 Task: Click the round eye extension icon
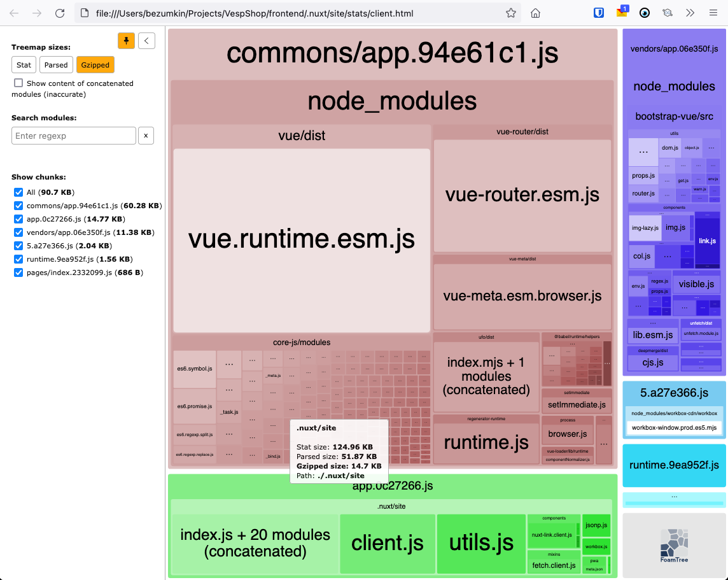tap(645, 13)
